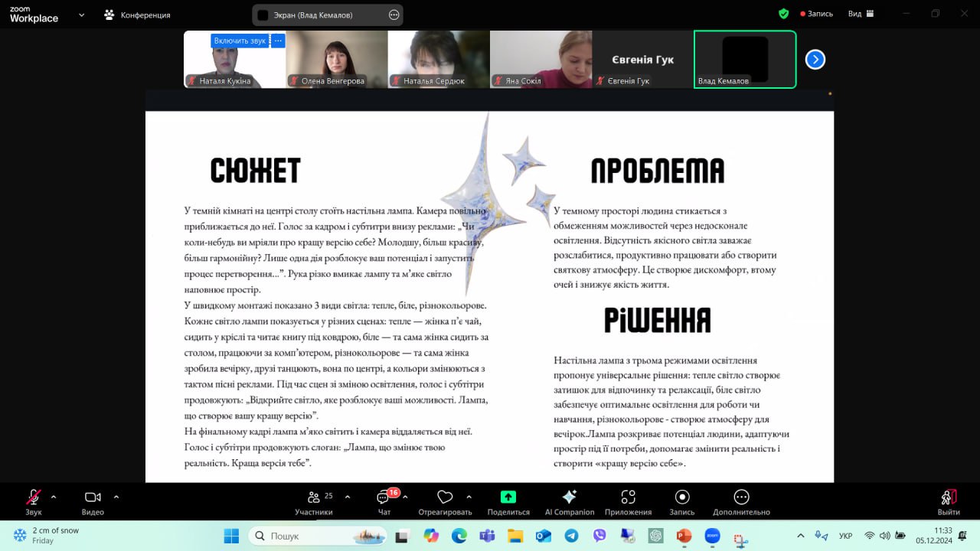The width and height of the screenshot is (980, 551).
Task: Open the Participants panel
Action: point(313,498)
